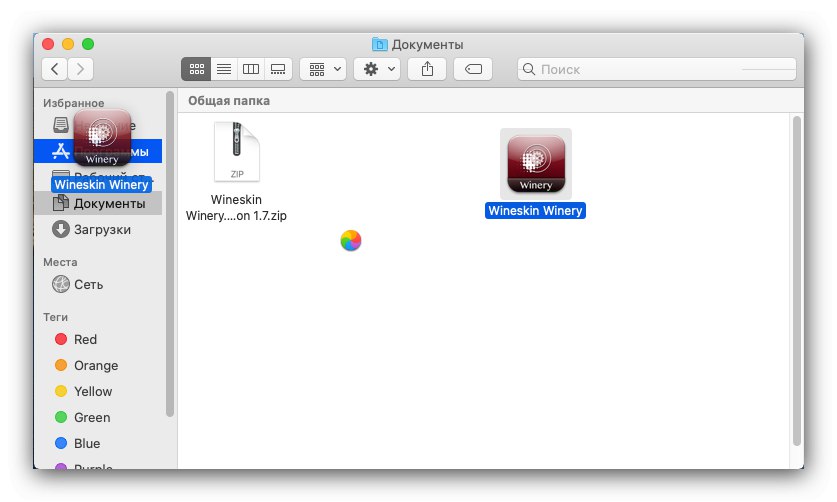Switch to gallery view
837x502 pixels.
click(x=278, y=69)
